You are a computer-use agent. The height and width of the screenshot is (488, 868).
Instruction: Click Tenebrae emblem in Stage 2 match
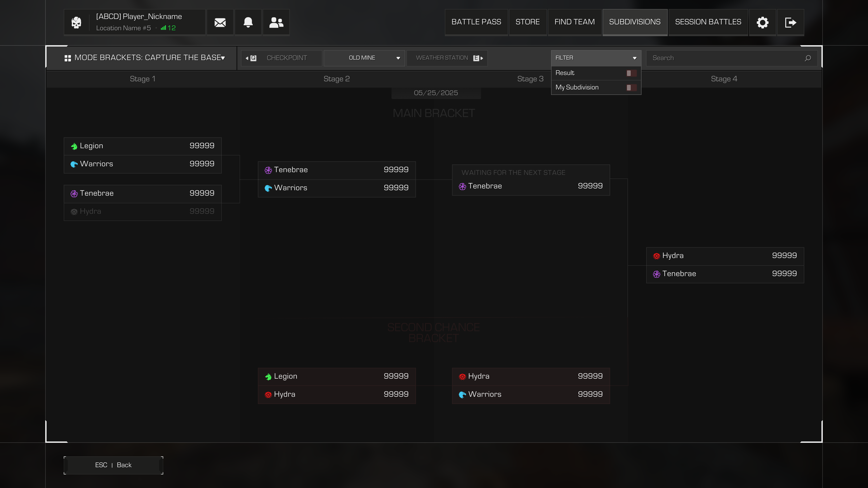(268, 170)
